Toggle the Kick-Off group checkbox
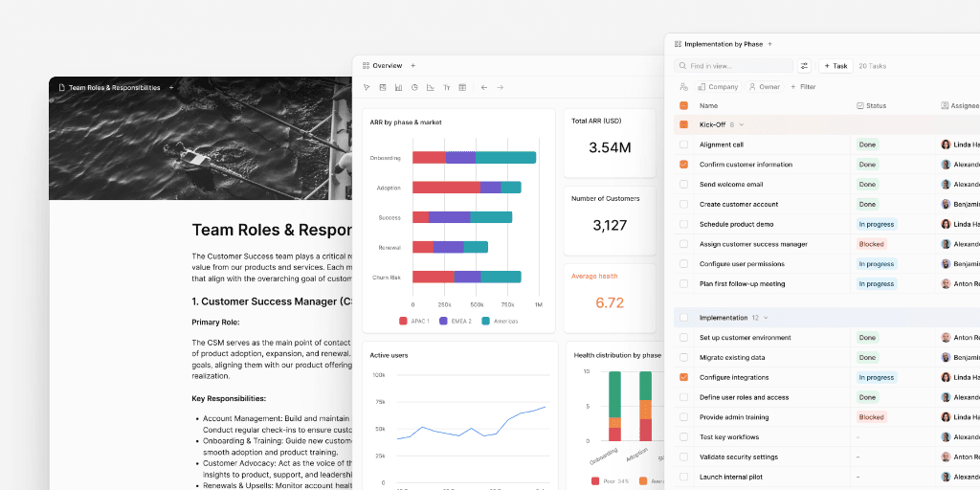Viewport: 980px width, 490px height. pos(683,124)
